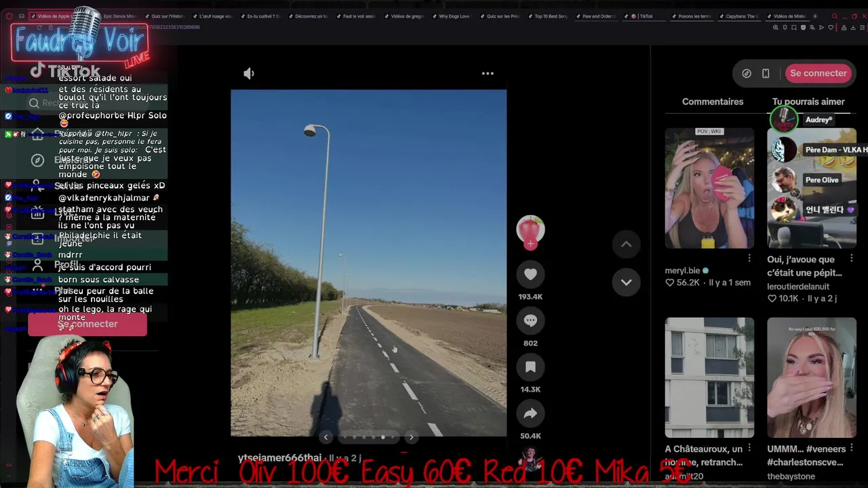Screen dimensions: 868x488
Task: Visit the leroutierdelanuit profile link
Action: (798, 287)
